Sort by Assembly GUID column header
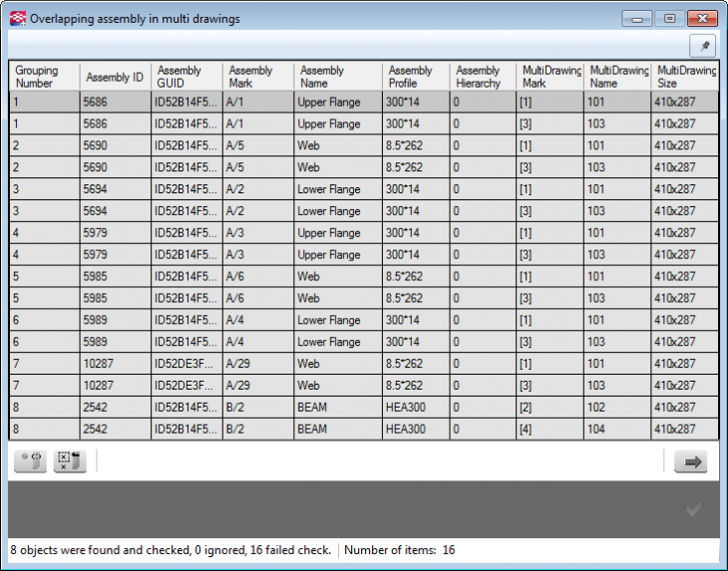Image resolution: width=728 pixels, height=571 pixels. (187, 77)
